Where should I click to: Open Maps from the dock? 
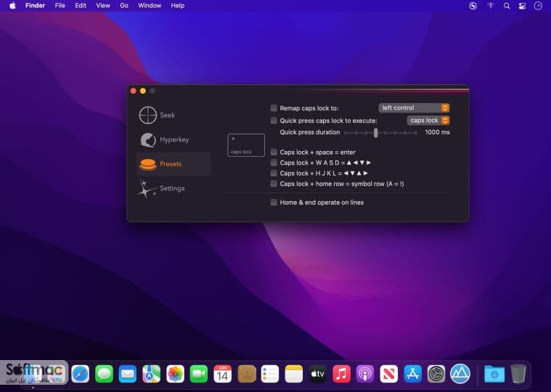[x=152, y=373]
